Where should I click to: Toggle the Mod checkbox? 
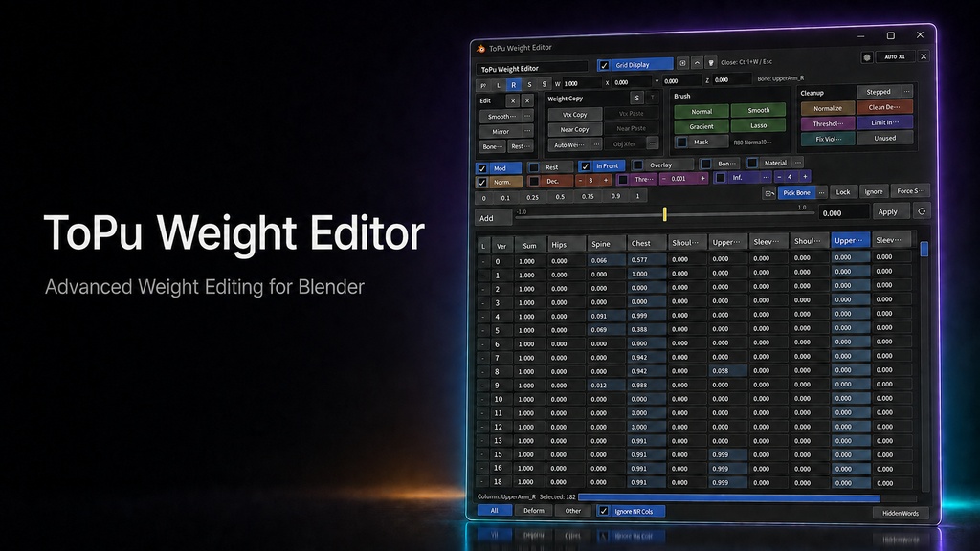click(482, 168)
